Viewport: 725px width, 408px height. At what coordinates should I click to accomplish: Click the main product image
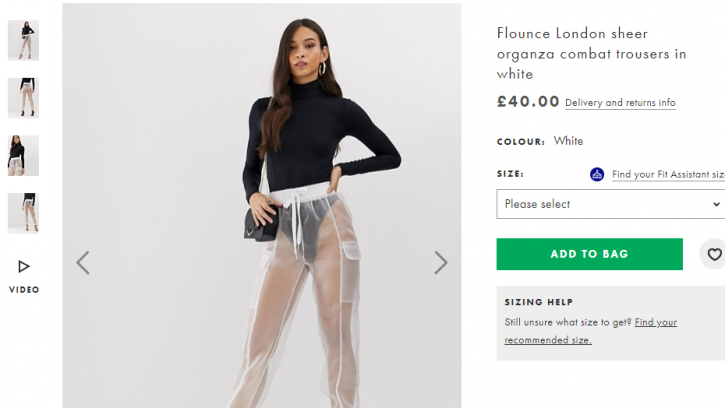pyautogui.click(x=262, y=206)
